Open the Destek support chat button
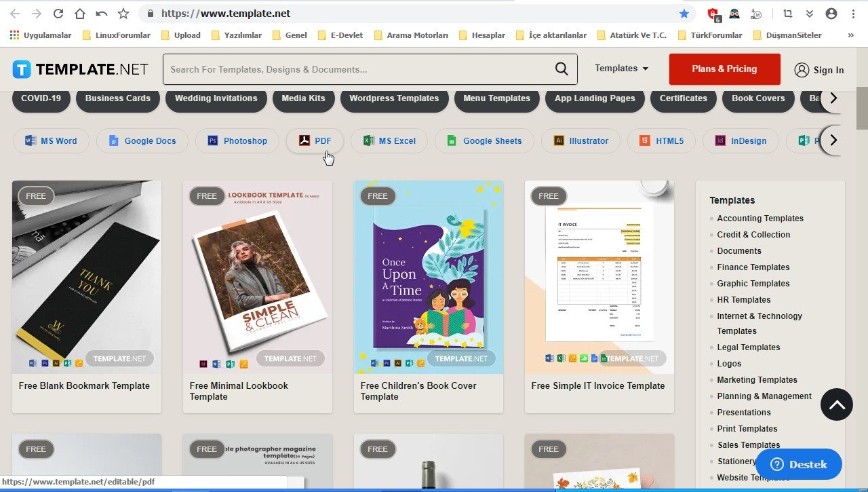 [x=799, y=465]
